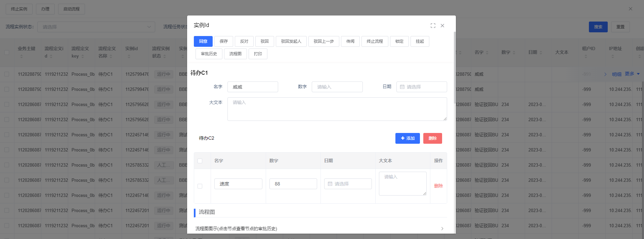644x239 pixels.
Task: Click the fullscreen icon in the dialog header
Action: coord(433,26)
